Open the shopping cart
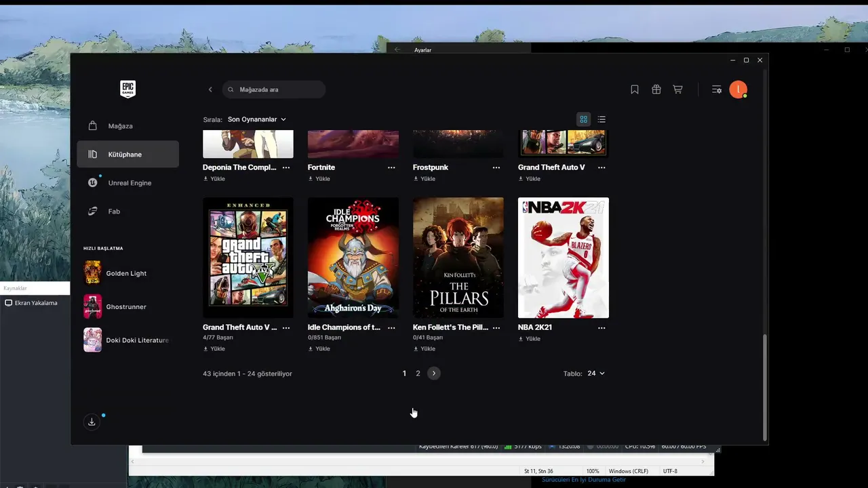The height and width of the screenshot is (488, 868). click(677, 89)
